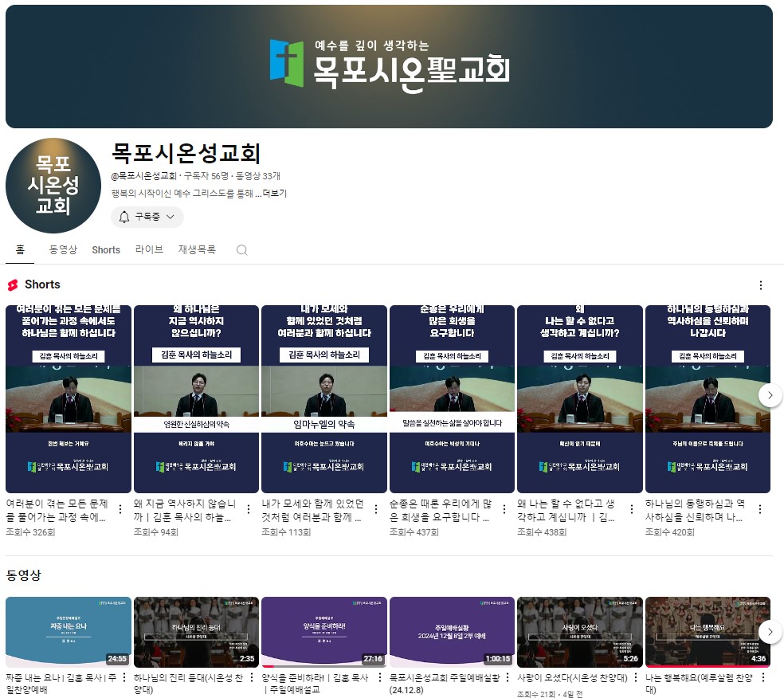Click the notification bell on the 구독중 button
Screen dimensions: 784x698
124,217
